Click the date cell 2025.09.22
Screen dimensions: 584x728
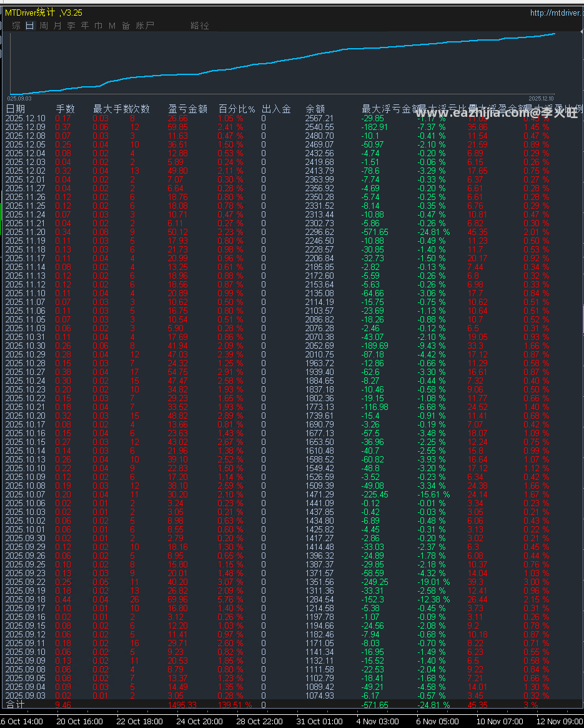click(26, 582)
